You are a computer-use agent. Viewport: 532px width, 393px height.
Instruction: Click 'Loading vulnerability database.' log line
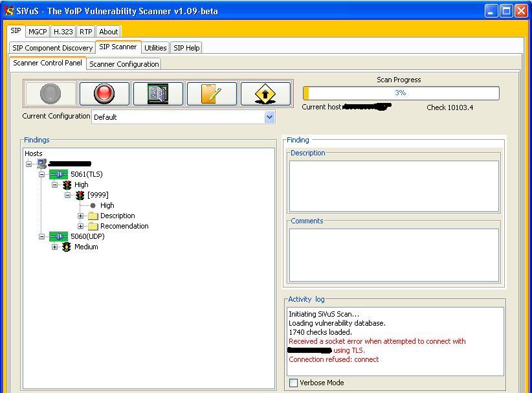click(337, 323)
